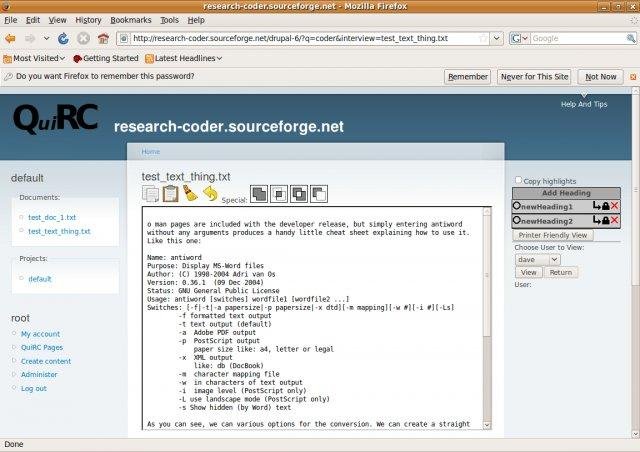Click the clipboard paste icon
The image size is (640, 452).
(170, 194)
